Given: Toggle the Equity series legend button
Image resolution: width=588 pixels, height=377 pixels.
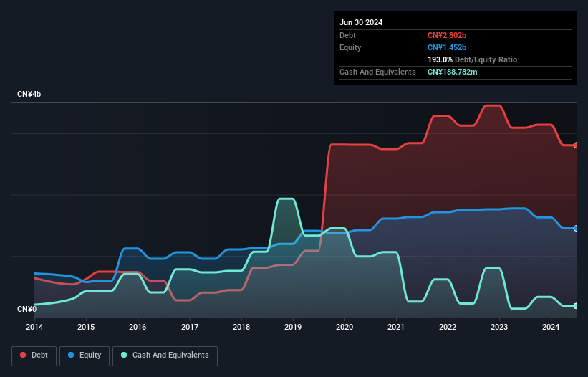Looking at the screenshot, I should pyautogui.click(x=85, y=355).
